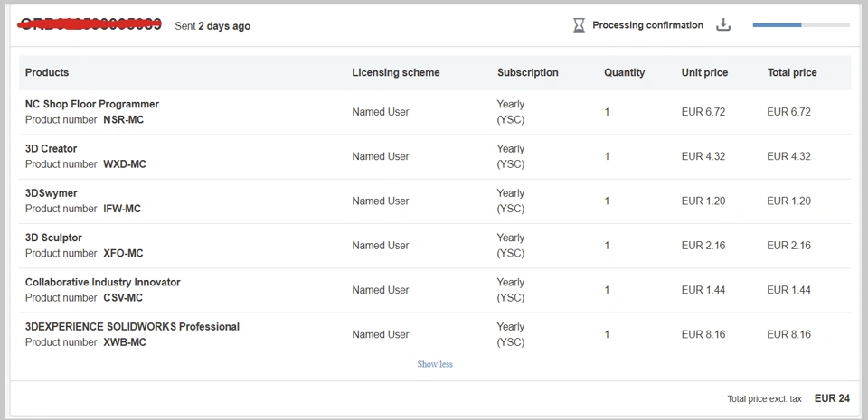The width and height of the screenshot is (868, 420).
Task: Select the NC Shop Floor Programmer product
Action: coord(92,104)
